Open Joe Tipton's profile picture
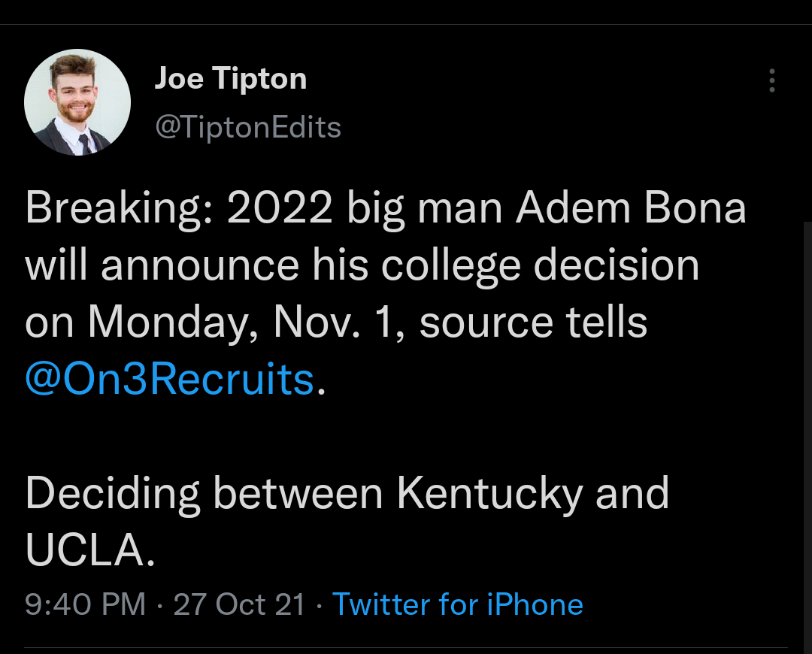This screenshot has width=812, height=654. pyautogui.click(x=77, y=102)
